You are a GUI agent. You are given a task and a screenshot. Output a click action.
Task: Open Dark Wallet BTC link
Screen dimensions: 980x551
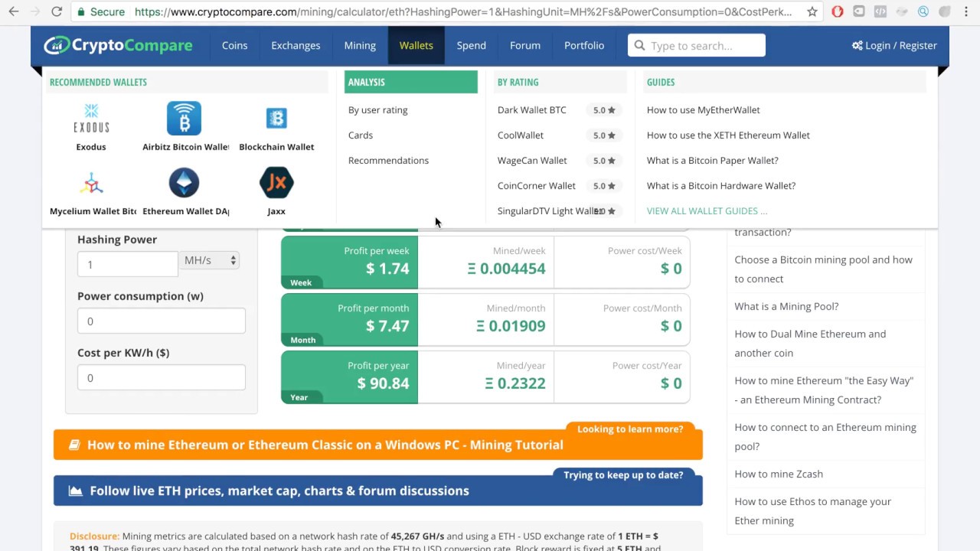pos(532,109)
